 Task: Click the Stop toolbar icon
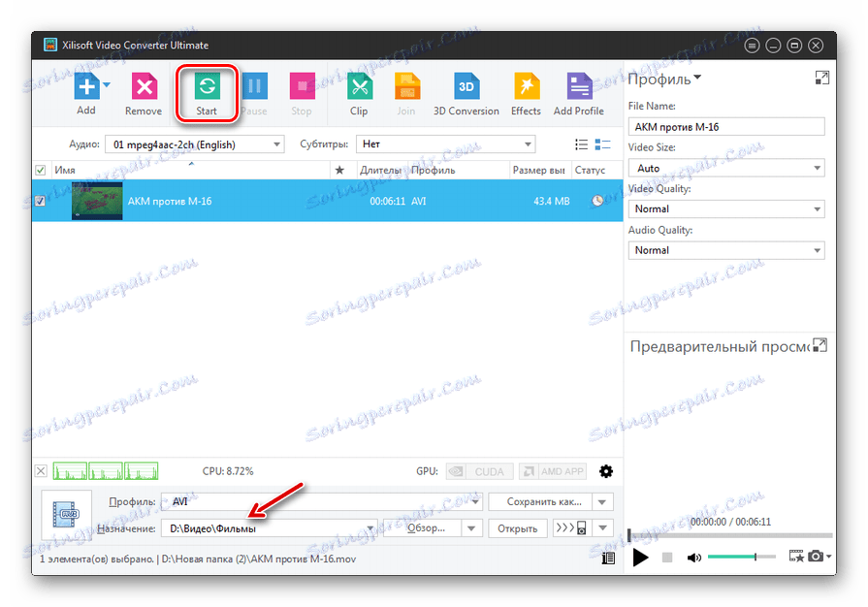[x=302, y=86]
